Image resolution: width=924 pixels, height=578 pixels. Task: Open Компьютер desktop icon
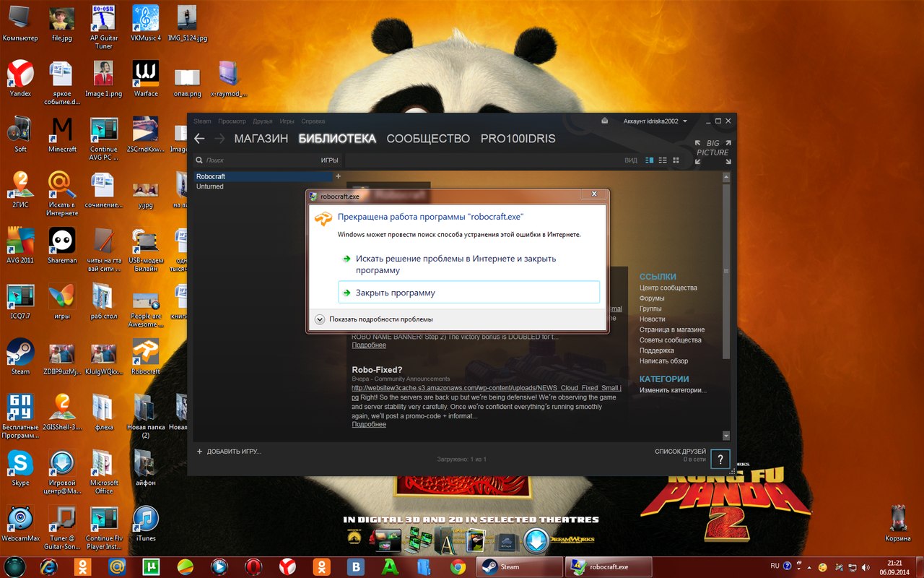(x=20, y=22)
